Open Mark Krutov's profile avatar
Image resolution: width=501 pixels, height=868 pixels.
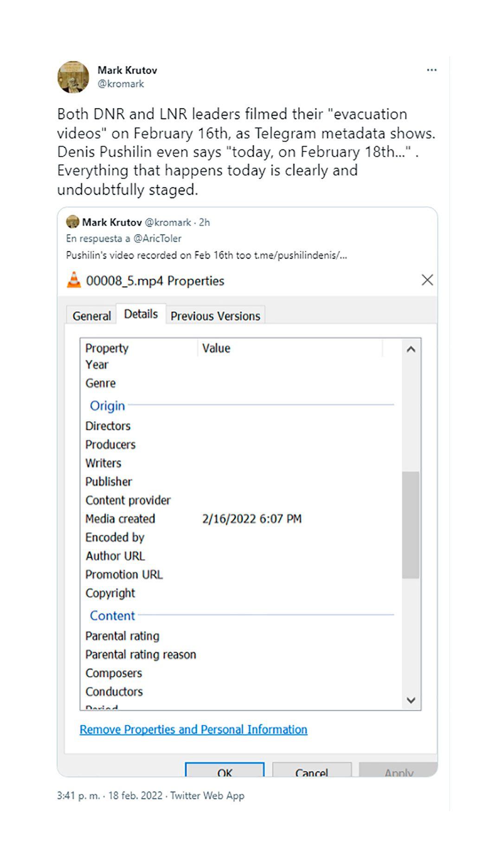(73, 77)
